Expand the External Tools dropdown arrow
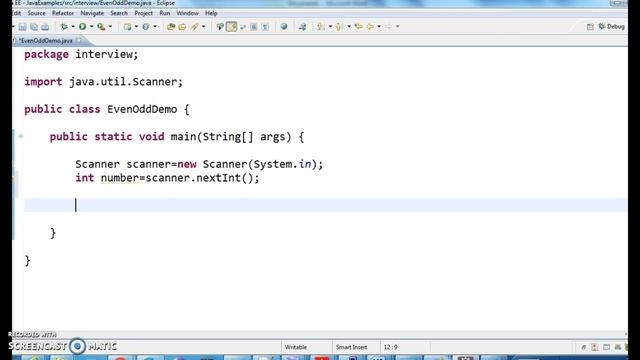Image resolution: width=640 pixels, height=360 pixels. (x=110, y=27)
